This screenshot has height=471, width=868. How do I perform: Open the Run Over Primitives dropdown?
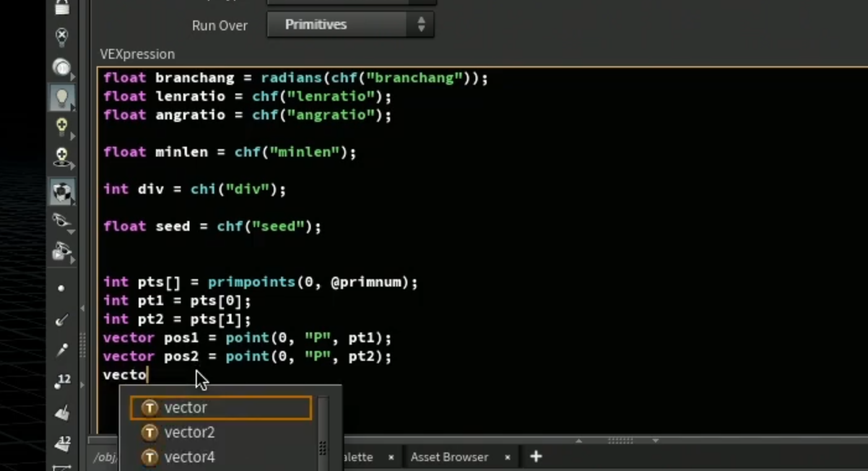[350, 25]
